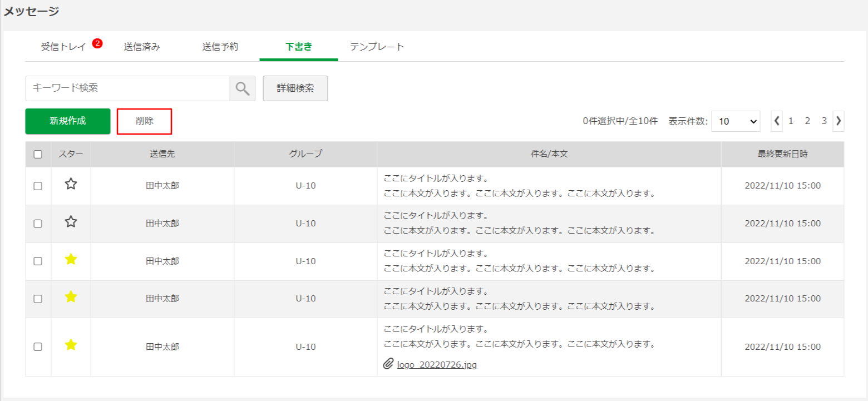This screenshot has width=868, height=401.
Task: Select the 下書き tab
Action: [x=299, y=47]
